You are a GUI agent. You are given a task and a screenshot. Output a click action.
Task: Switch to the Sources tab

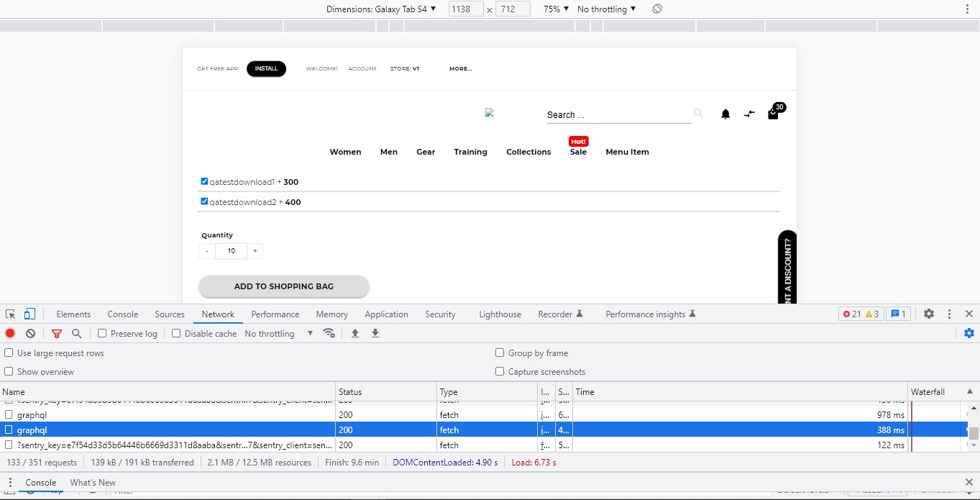tap(170, 314)
